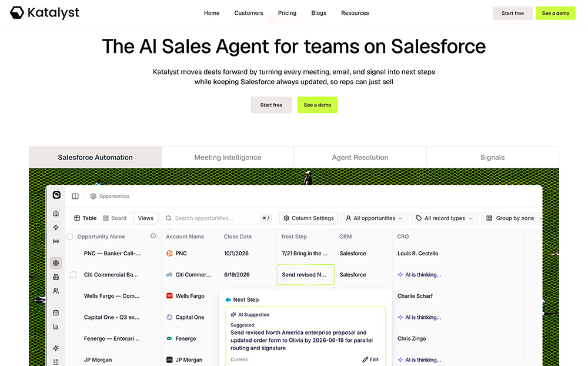Screen dimensions: 588x366
Task: Check the select-all Opportunity Name checkbox
Action: coord(70,237)
